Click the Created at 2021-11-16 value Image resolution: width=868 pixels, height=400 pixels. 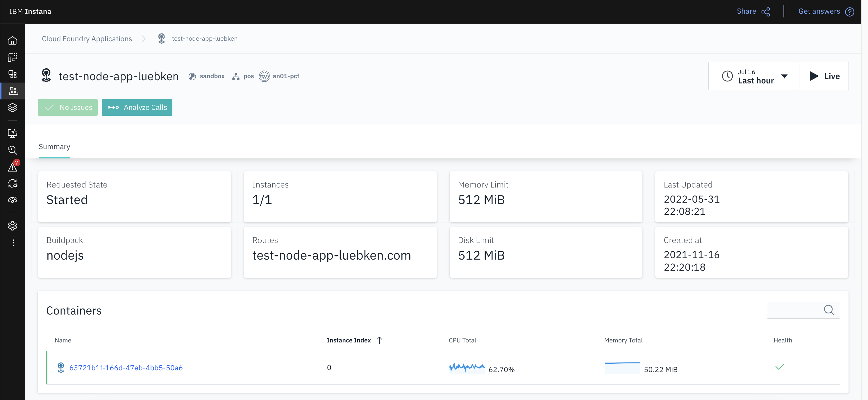[x=692, y=261]
